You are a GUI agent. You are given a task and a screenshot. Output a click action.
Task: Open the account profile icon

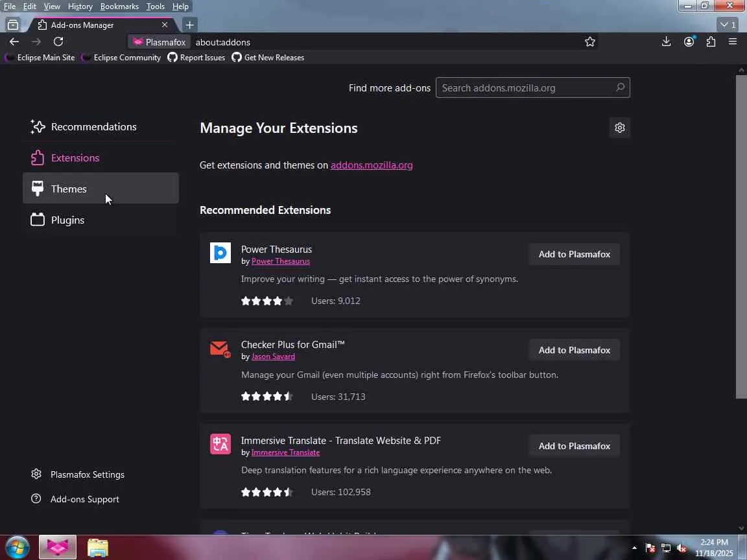click(689, 42)
